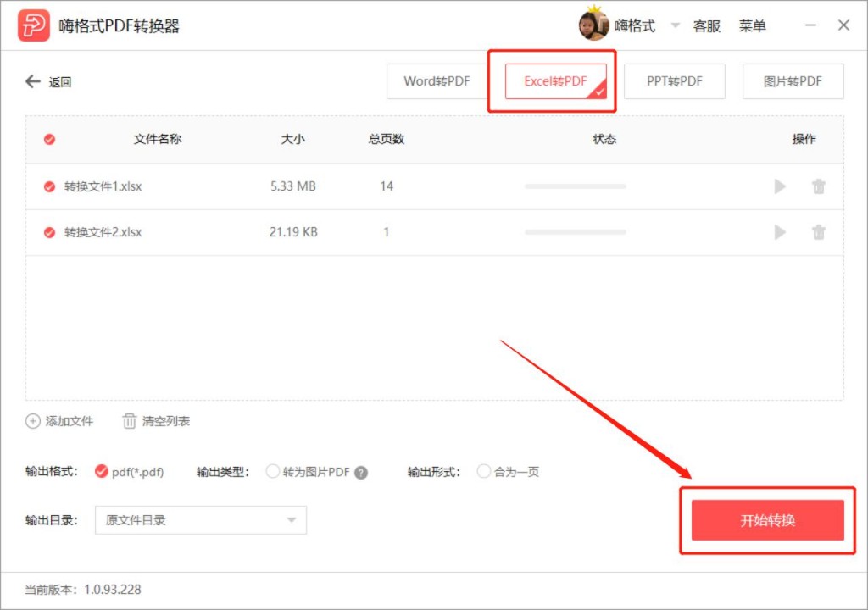The image size is (868, 610).
Task: Switch to the 图片转PDF tab
Action: [793, 81]
